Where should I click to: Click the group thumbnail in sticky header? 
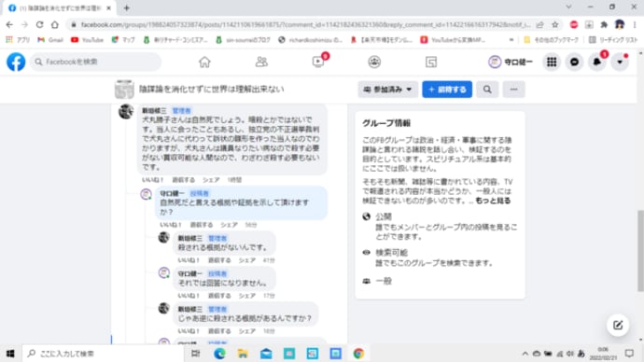coord(124,90)
